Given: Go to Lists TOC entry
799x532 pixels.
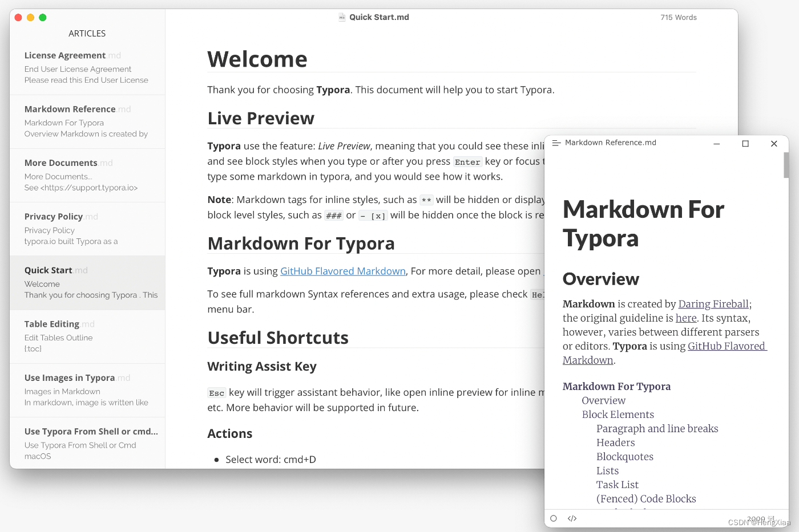Looking at the screenshot, I should tap(608, 470).
